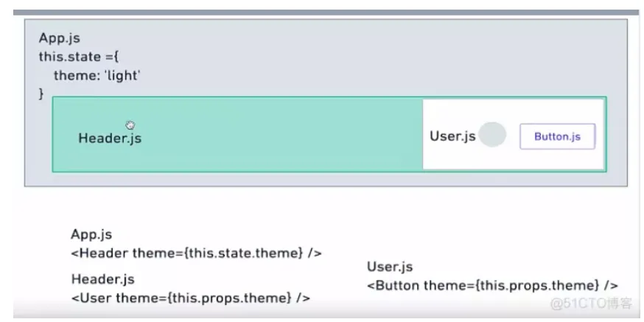Viewport: 644px width, 322px height.
Task: Click the dark gray top bar
Action: 326,13
